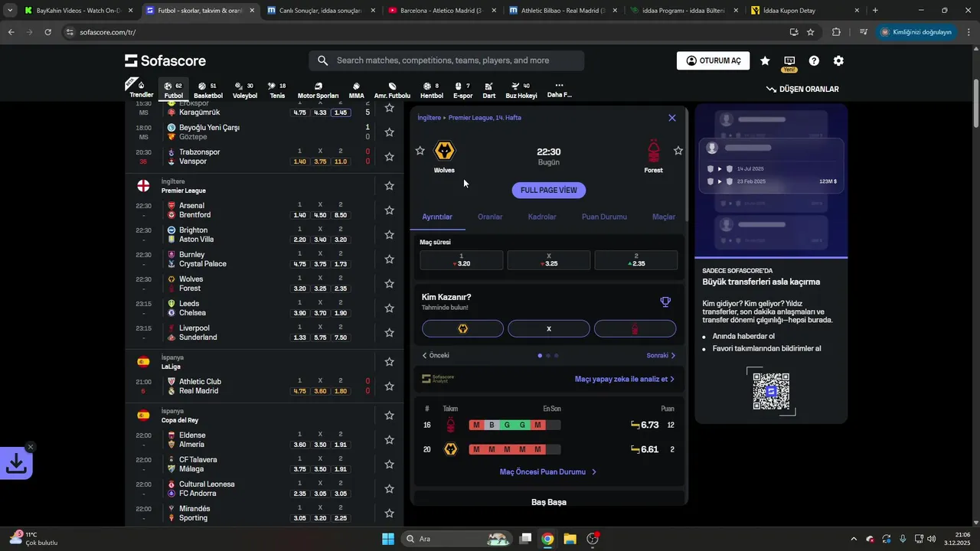Click the trophy icon in Kim Kazanır
Viewport: 980px width, 551px height.
click(665, 302)
